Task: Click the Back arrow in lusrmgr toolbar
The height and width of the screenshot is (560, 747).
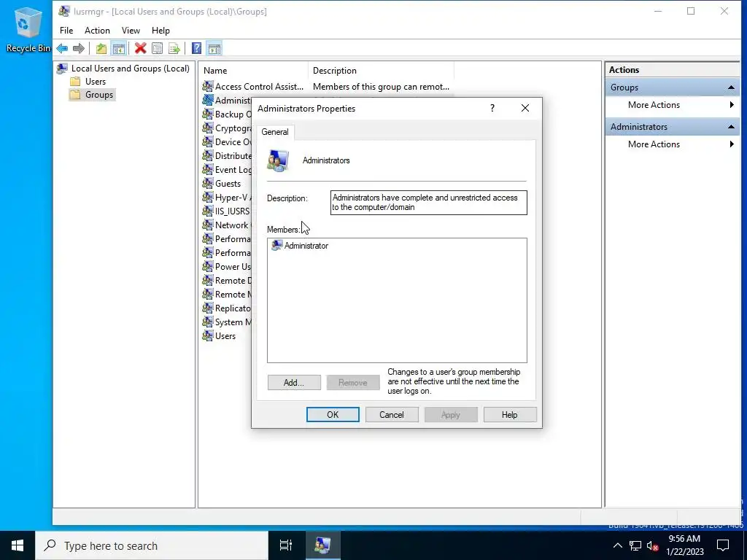Action: (62, 48)
